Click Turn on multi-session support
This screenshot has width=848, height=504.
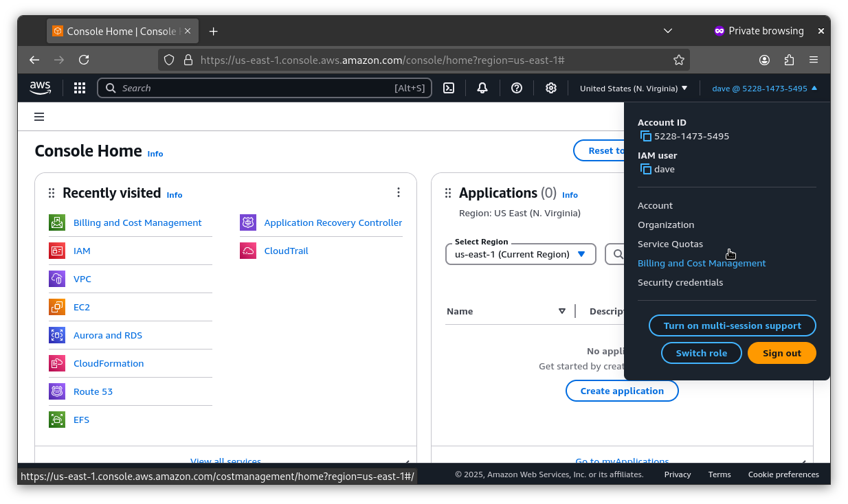pos(733,325)
